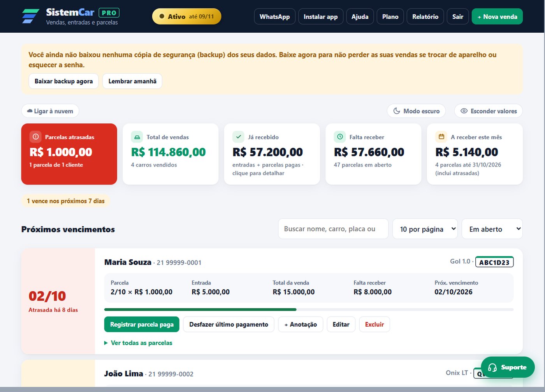Click Baixar backup agora
Image resolution: width=545 pixels, height=392 pixels.
click(x=63, y=81)
